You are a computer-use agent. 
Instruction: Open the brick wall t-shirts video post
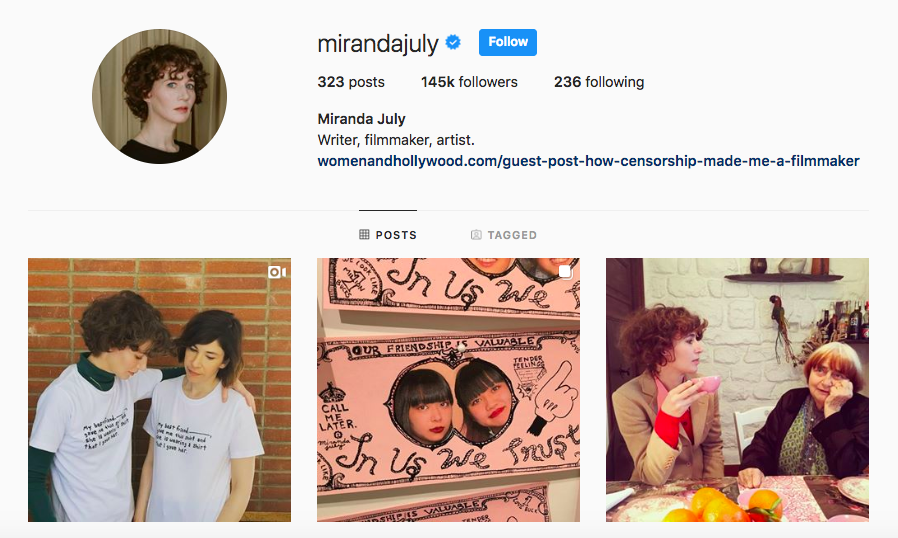tap(159, 390)
